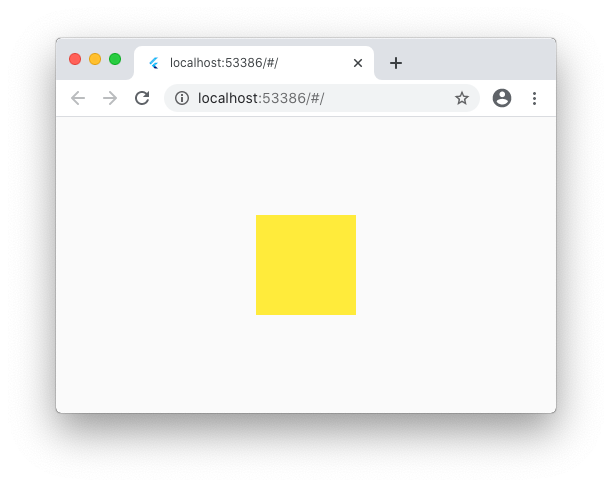Click the forward navigation arrow

[110, 98]
